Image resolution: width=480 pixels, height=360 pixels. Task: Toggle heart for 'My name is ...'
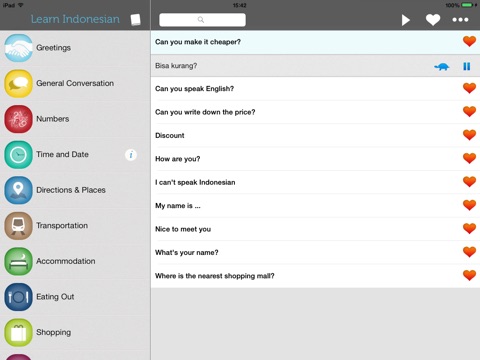(469, 205)
